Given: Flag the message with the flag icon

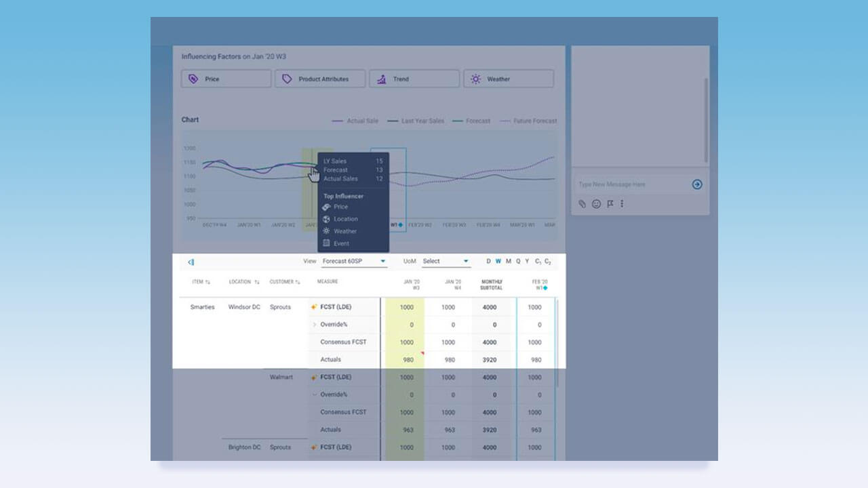Looking at the screenshot, I should 610,203.
